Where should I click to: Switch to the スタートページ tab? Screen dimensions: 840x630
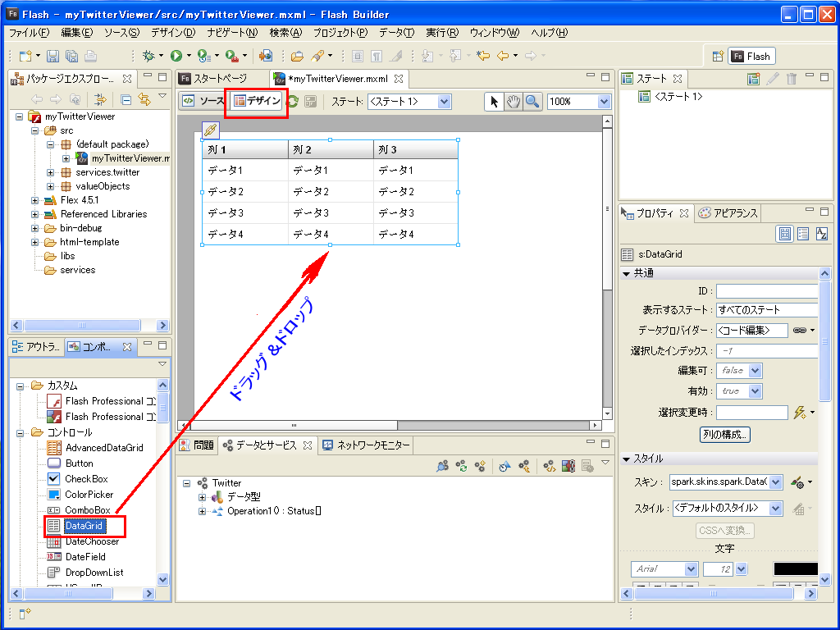tap(220, 79)
